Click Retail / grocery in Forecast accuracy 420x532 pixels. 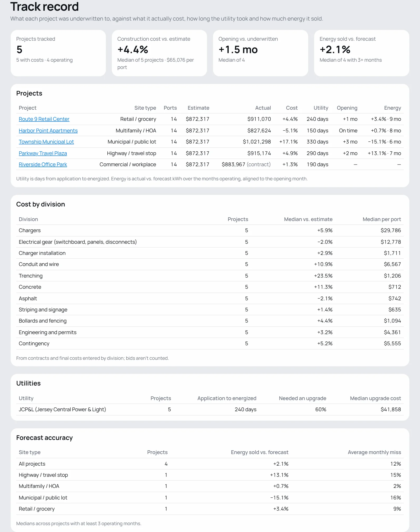37,509
